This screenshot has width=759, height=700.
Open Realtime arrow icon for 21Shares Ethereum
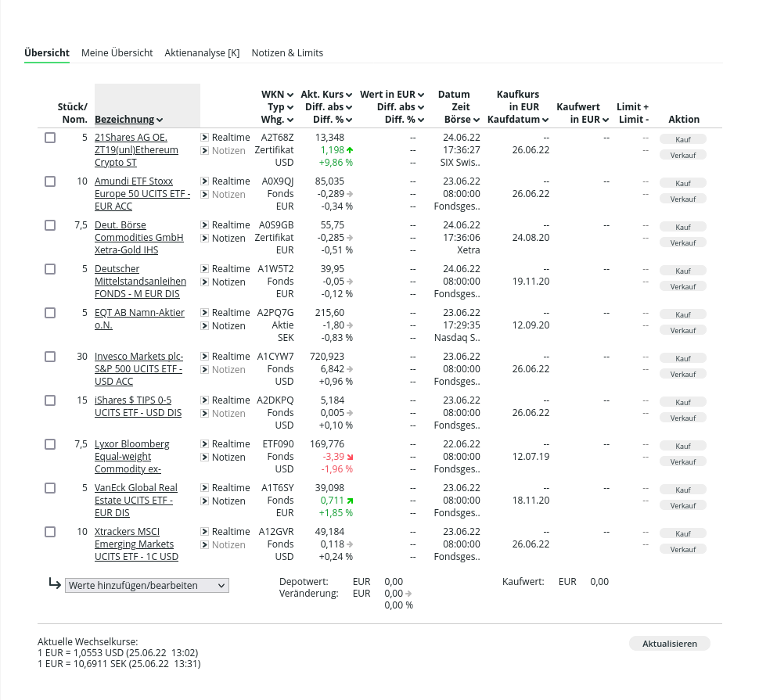coord(205,138)
